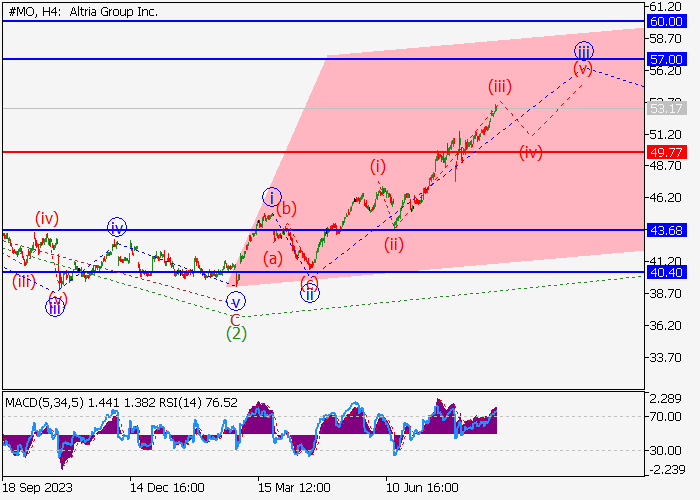
Task: Select the red (i) wave label
Action: pos(378,167)
